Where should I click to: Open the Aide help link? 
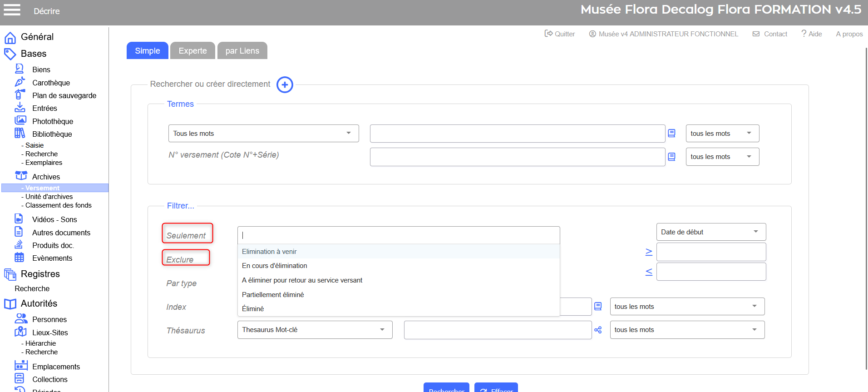[x=812, y=34]
